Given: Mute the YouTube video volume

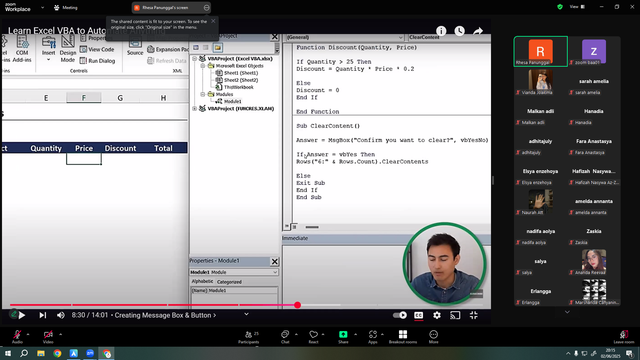Looking at the screenshot, I should [x=61, y=315].
